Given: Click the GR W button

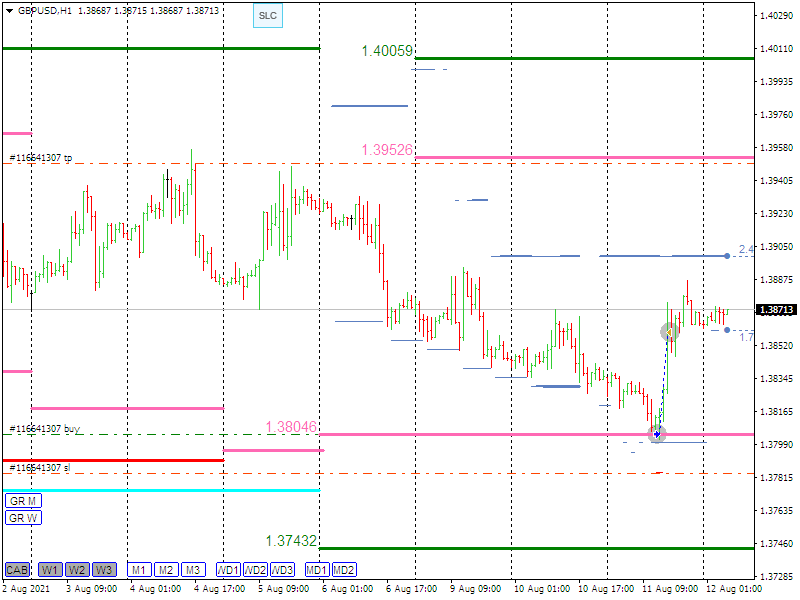Looking at the screenshot, I should click(x=23, y=518).
